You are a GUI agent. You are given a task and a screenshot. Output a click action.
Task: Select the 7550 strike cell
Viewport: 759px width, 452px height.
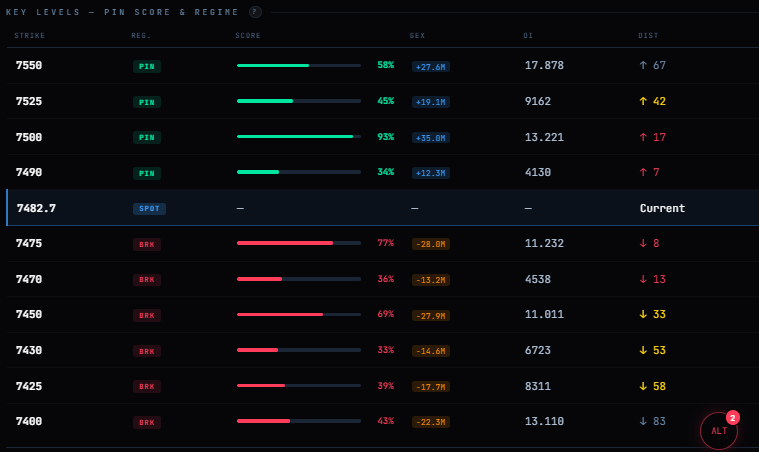click(x=29, y=65)
